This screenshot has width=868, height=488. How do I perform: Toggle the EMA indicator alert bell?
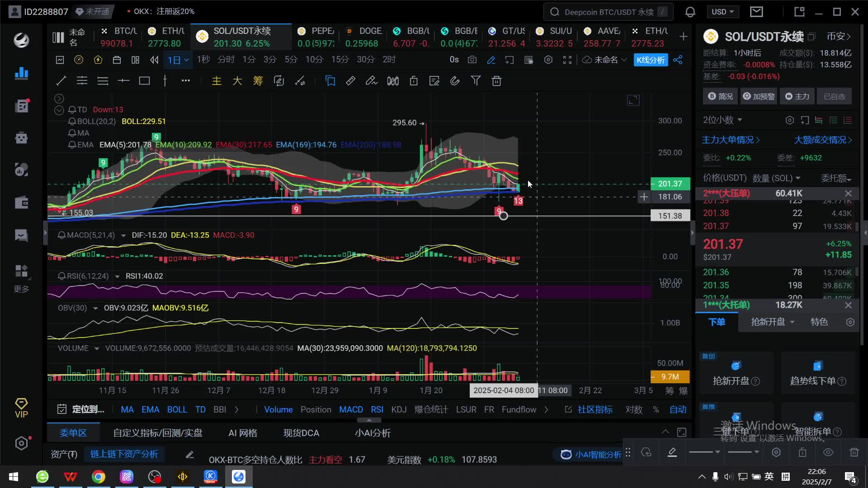(x=72, y=145)
